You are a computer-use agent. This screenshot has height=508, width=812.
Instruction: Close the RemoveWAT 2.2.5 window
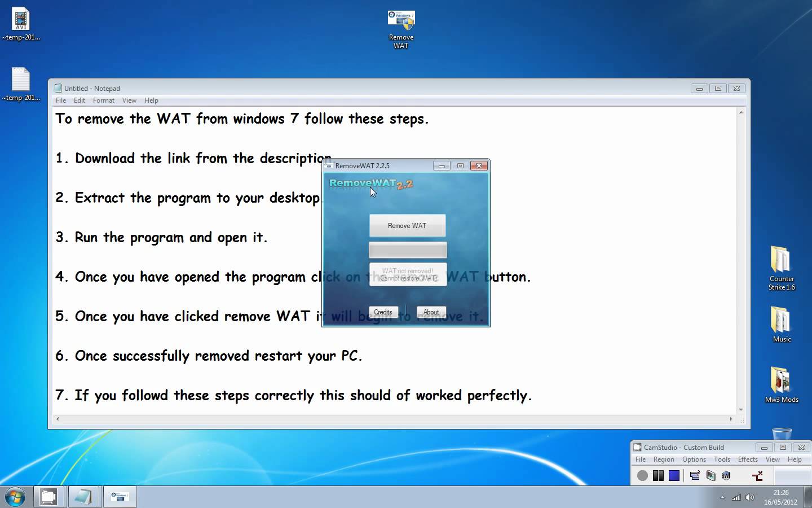tap(479, 165)
